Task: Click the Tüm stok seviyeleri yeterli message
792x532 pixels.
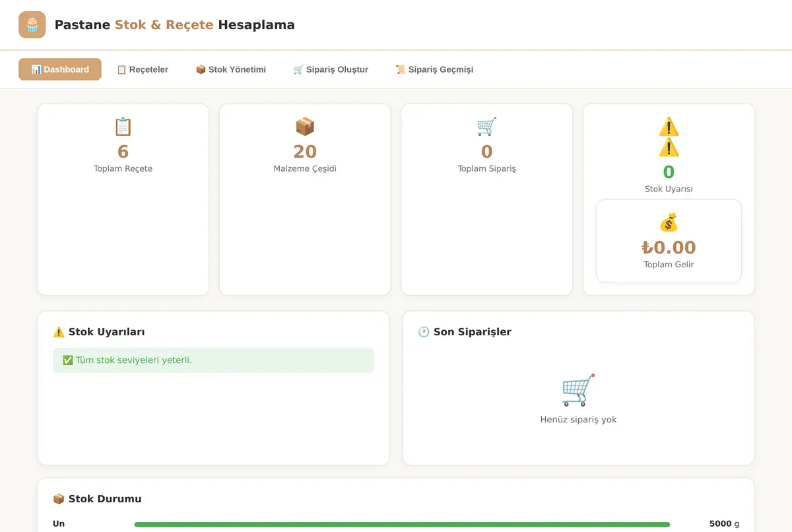Action: point(214,360)
